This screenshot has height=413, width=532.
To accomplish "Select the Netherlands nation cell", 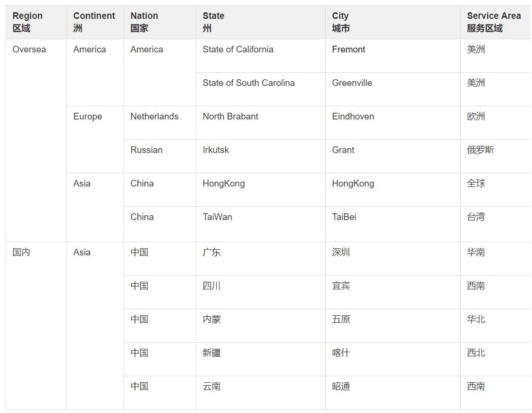I will pos(160,123).
